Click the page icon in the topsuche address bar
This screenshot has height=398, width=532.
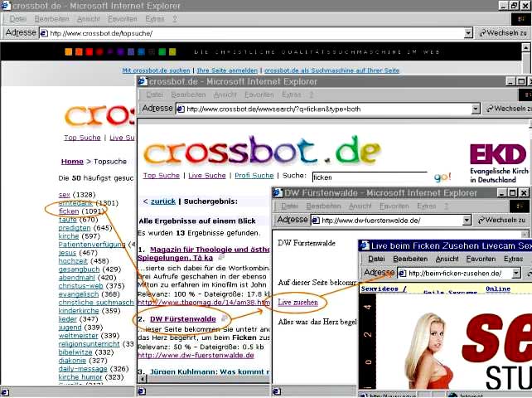click(x=44, y=33)
